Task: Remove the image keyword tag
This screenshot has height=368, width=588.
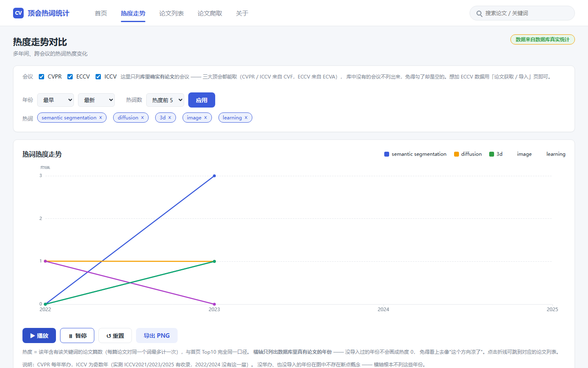Action: pyautogui.click(x=205, y=118)
